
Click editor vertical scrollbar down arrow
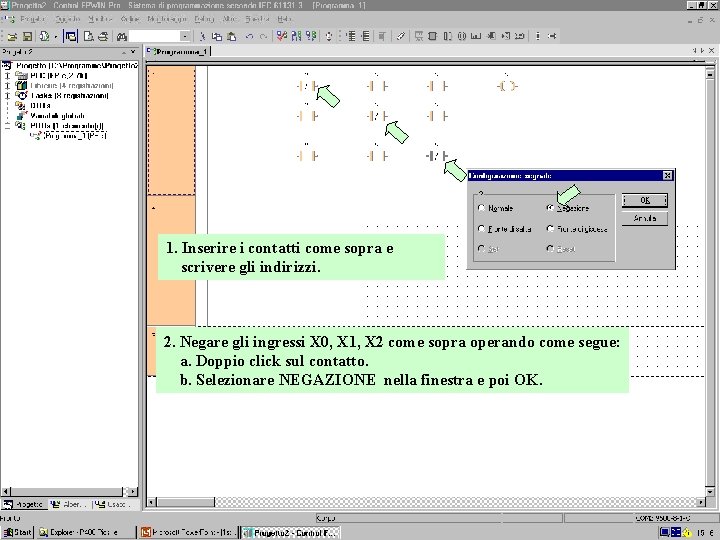coord(710,491)
